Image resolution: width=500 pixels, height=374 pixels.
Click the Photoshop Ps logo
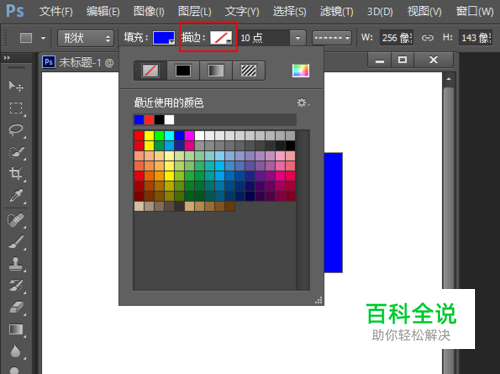pos(15,11)
